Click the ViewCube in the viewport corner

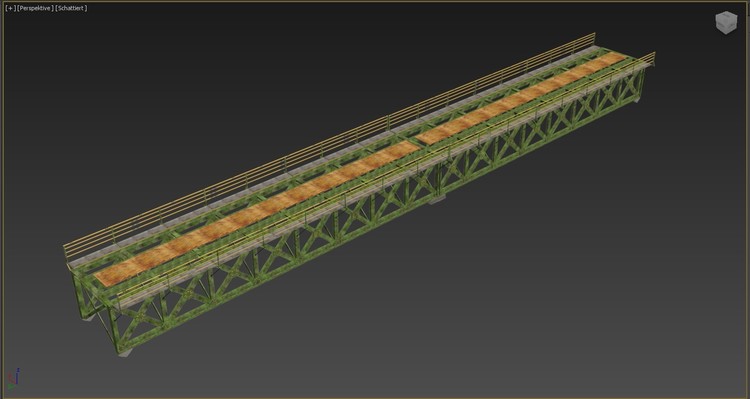(726, 22)
